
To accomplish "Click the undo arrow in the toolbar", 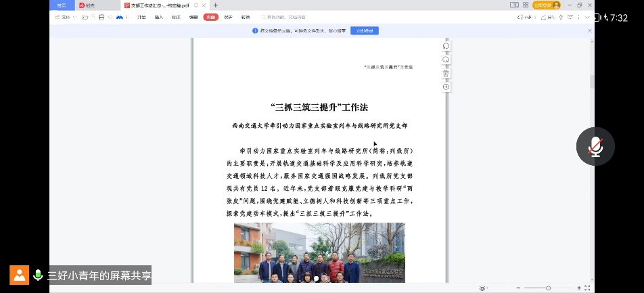I will (x=110, y=17).
